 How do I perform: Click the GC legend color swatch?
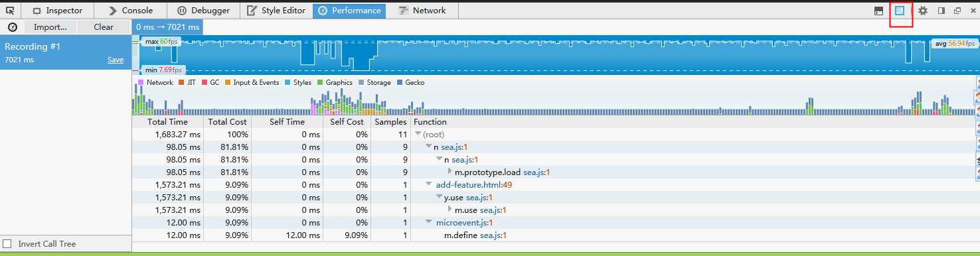tap(204, 83)
